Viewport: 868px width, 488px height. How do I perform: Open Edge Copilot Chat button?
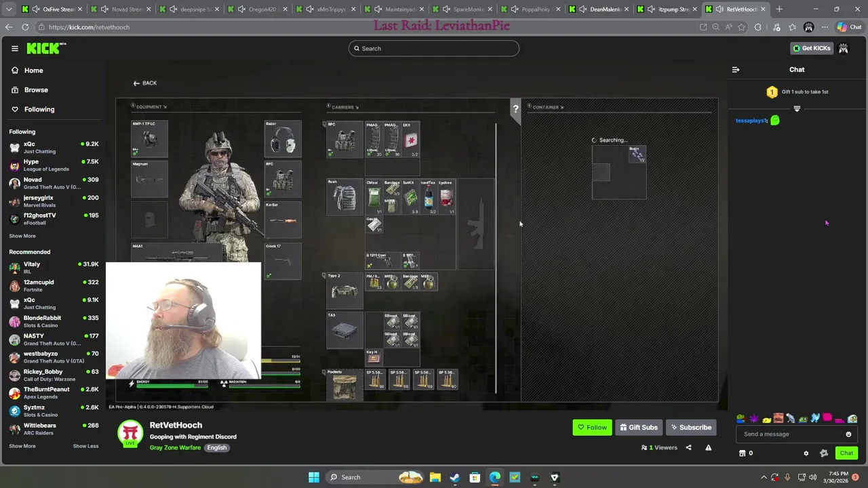(850, 27)
